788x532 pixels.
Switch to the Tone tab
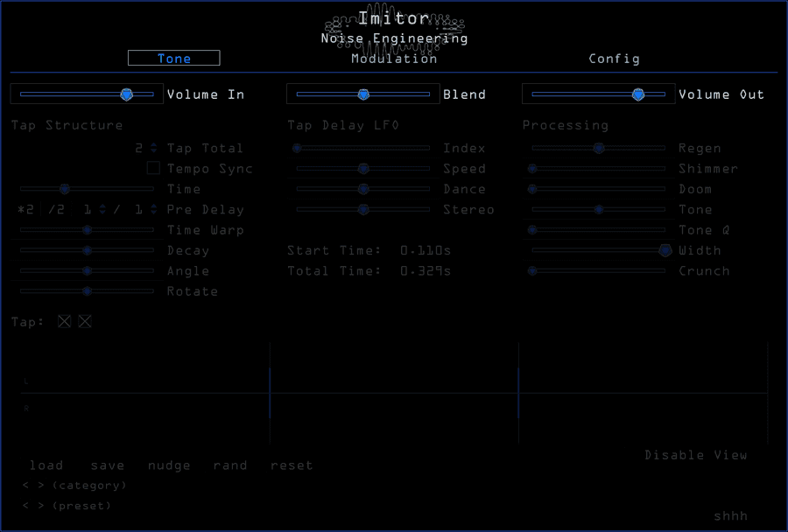pyautogui.click(x=174, y=59)
